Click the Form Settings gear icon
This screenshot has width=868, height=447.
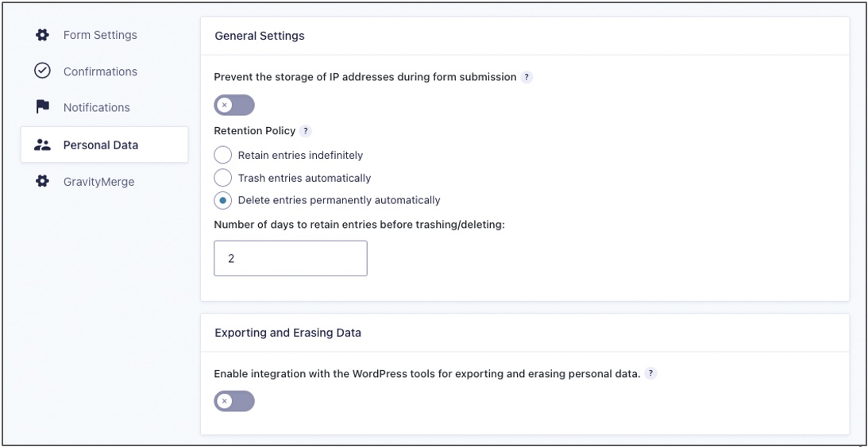point(42,35)
